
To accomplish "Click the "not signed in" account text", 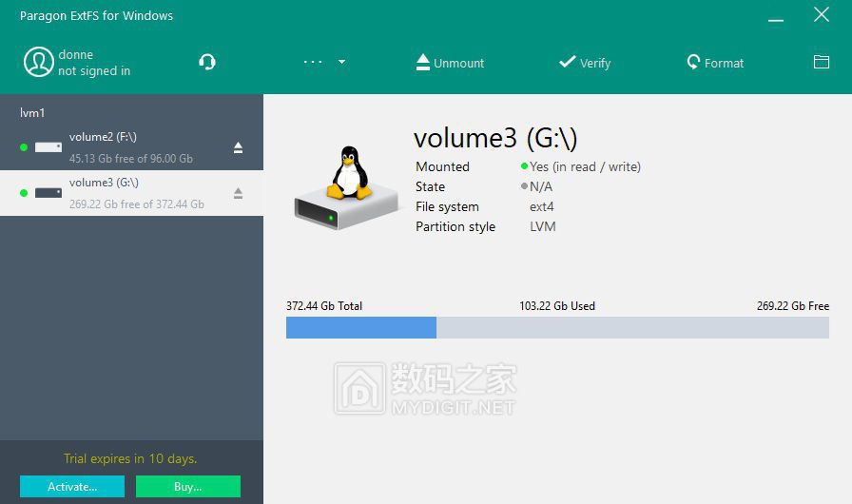I will [94, 71].
